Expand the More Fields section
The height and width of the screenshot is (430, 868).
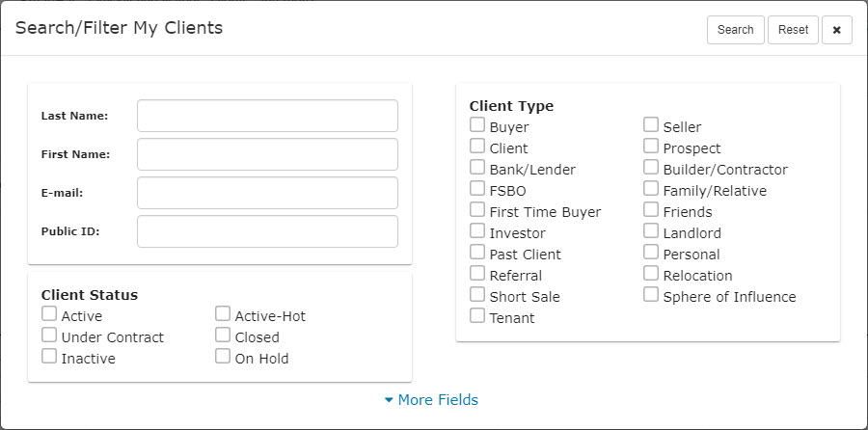(x=431, y=399)
